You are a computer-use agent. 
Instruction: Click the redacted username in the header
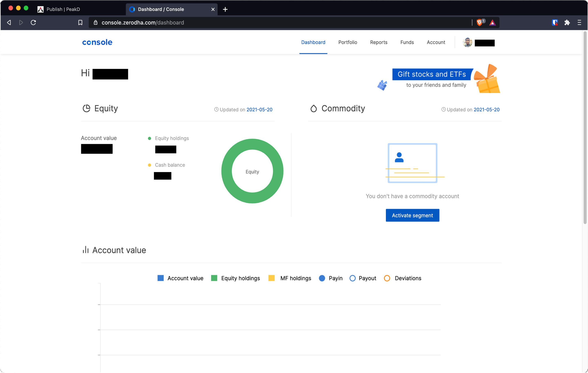tap(484, 43)
